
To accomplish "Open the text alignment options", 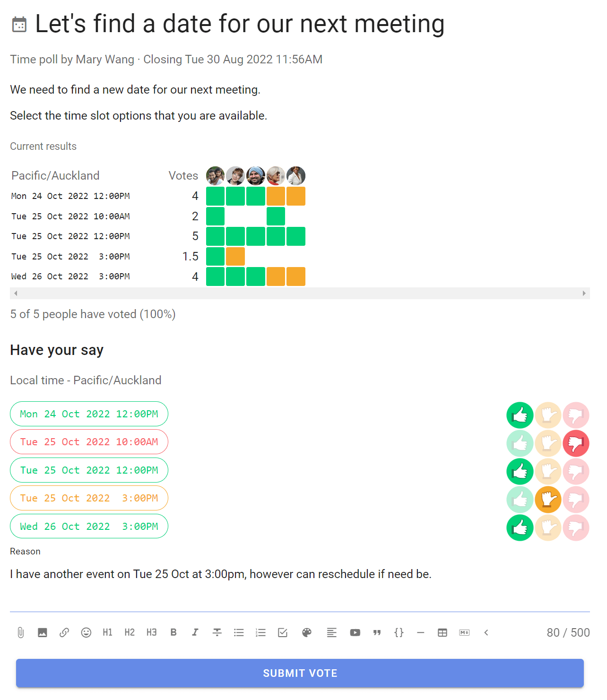I will [x=332, y=632].
